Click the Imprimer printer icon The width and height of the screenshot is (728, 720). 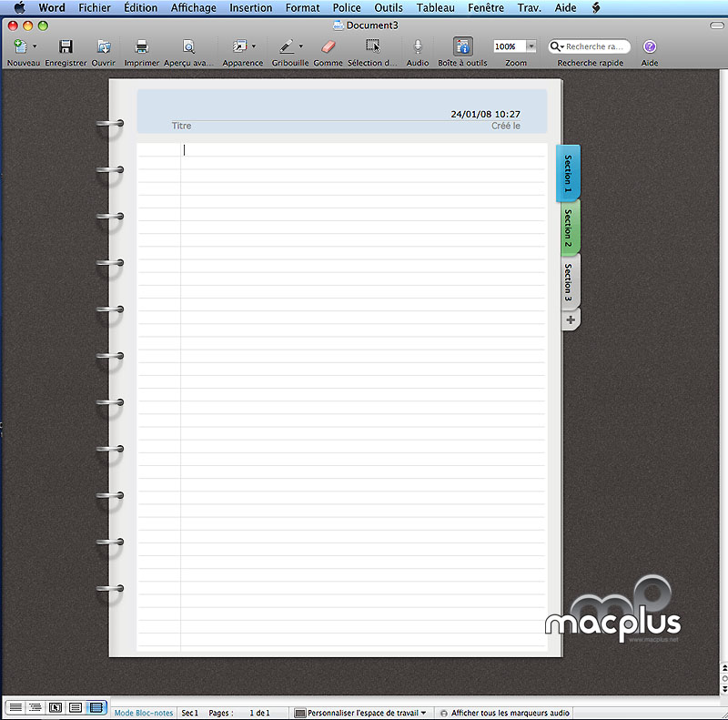click(142, 46)
